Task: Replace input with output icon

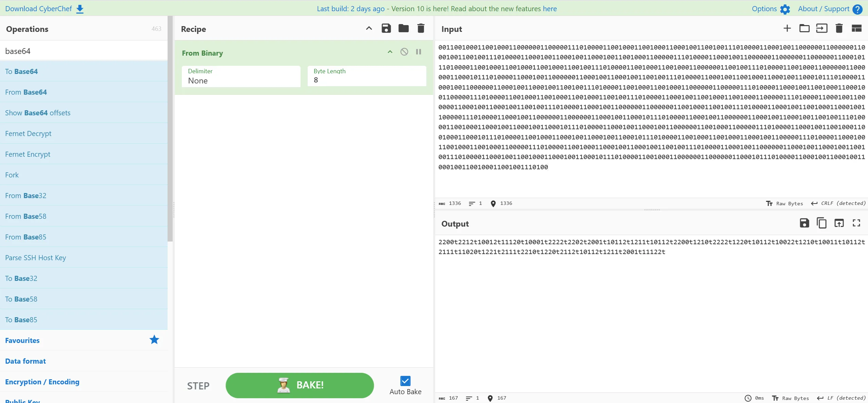Action: (x=839, y=223)
